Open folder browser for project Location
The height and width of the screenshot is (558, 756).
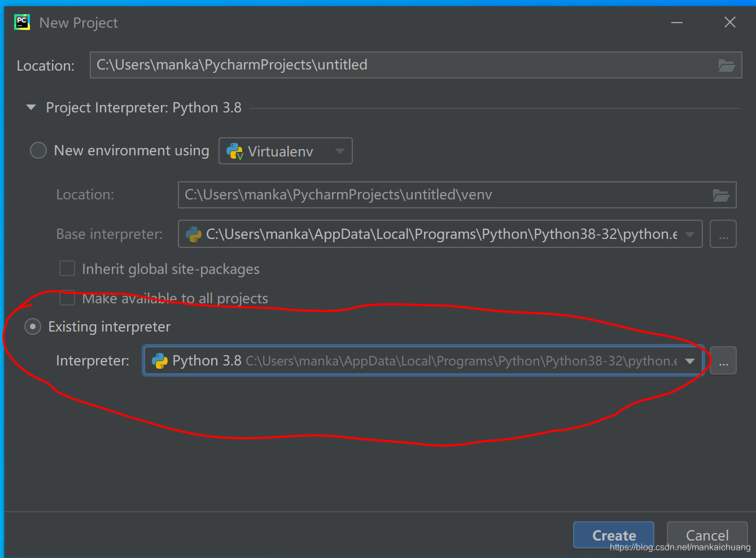726,66
